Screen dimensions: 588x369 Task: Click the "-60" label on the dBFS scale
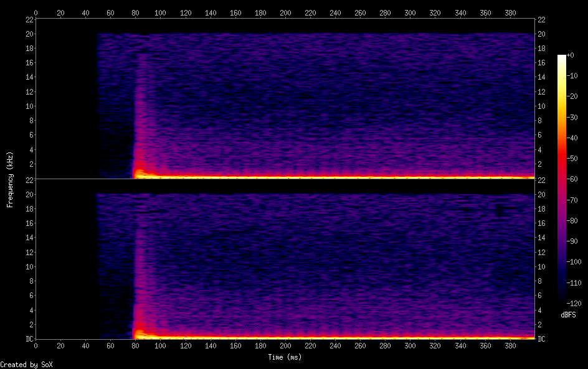pyautogui.click(x=572, y=179)
